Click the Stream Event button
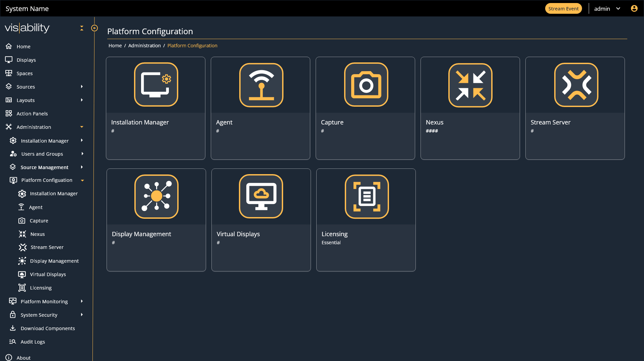Image resolution: width=644 pixels, height=361 pixels. tap(563, 9)
